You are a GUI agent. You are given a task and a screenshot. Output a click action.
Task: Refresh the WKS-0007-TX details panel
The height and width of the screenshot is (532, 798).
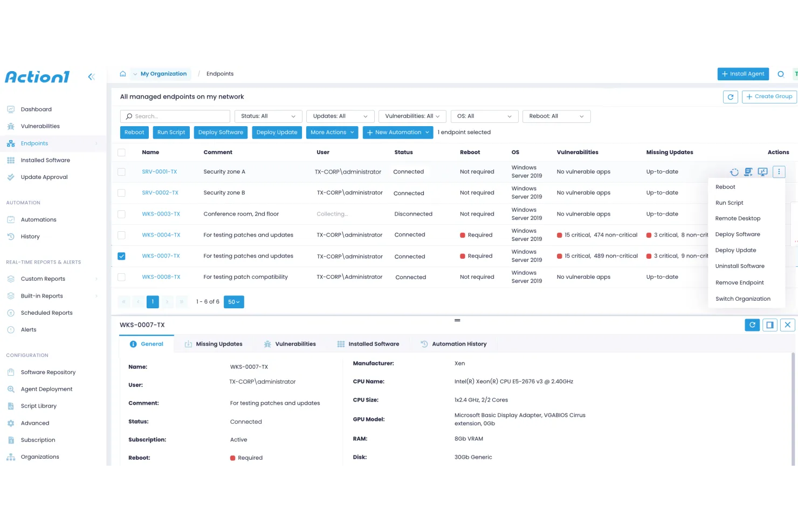pos(752,324)
